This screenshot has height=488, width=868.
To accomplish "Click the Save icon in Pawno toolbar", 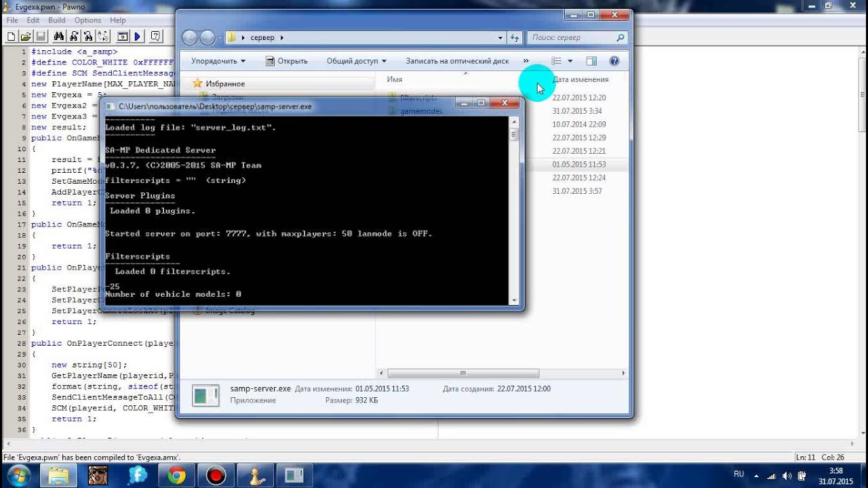I will pyautogui.click(x=40, y=36).
